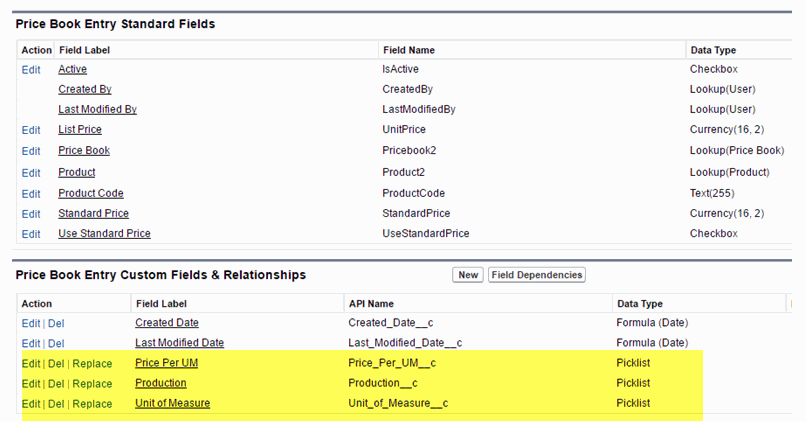Open Field Dependencies
The height and width of the screenshot is (422, 806).
[536, 275]
